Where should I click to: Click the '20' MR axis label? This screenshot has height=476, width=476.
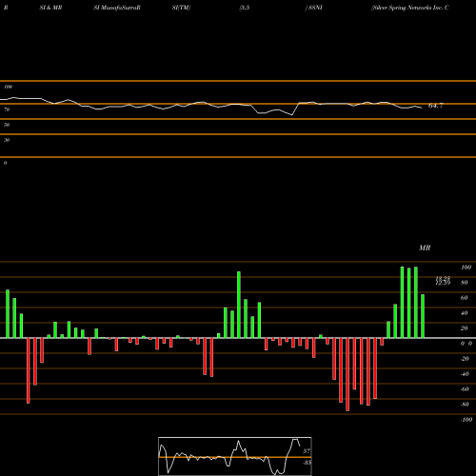465,328
